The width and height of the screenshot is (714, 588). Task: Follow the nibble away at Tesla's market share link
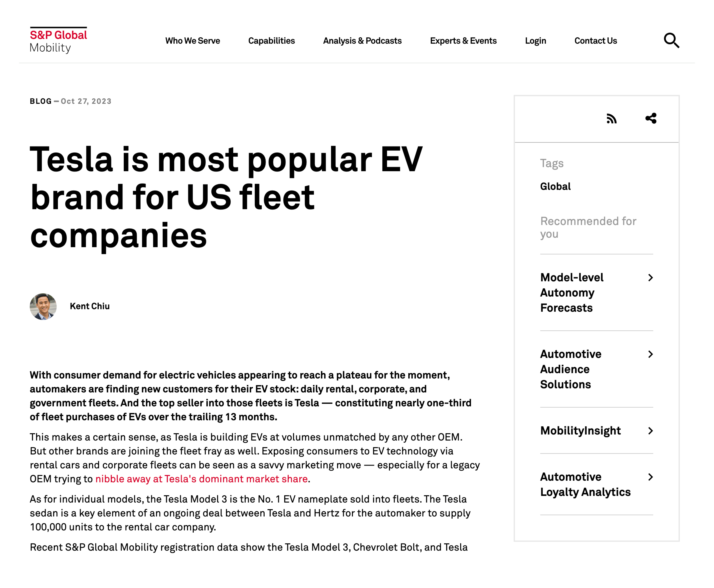click(201, 479)
